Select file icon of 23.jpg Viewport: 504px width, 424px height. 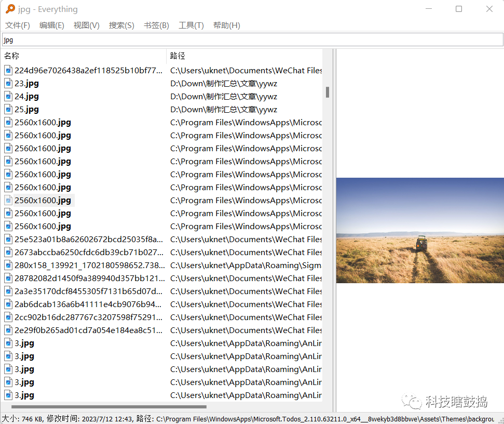[x=8, y=83]
